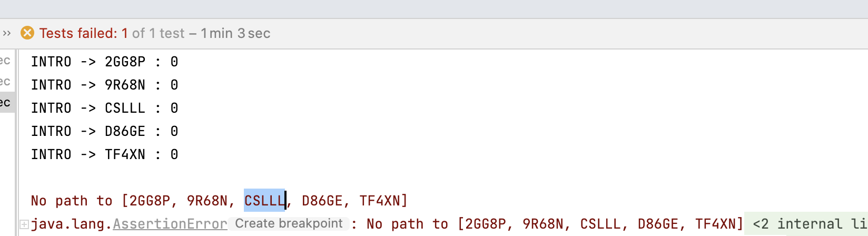Click the 'INTRO -> TF4XN : 0' output line
This screenshot has width=868, height=236.
coord(104,154)
